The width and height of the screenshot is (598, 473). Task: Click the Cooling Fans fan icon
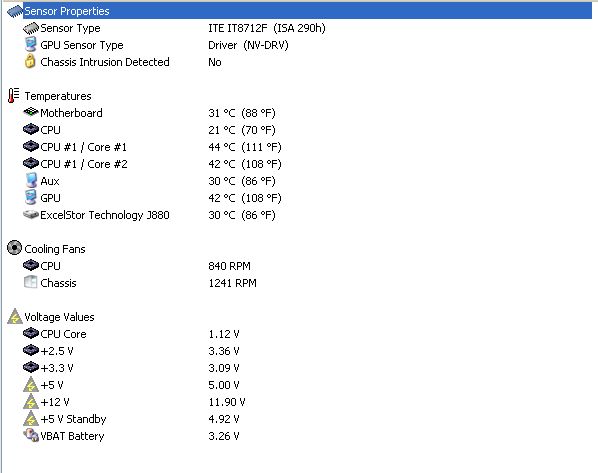point(14,248)
